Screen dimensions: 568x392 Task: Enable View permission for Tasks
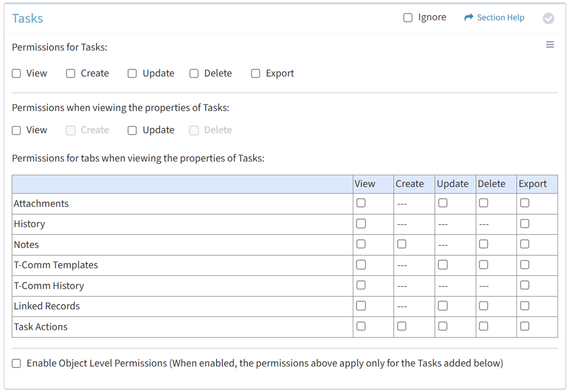[17, 73]
